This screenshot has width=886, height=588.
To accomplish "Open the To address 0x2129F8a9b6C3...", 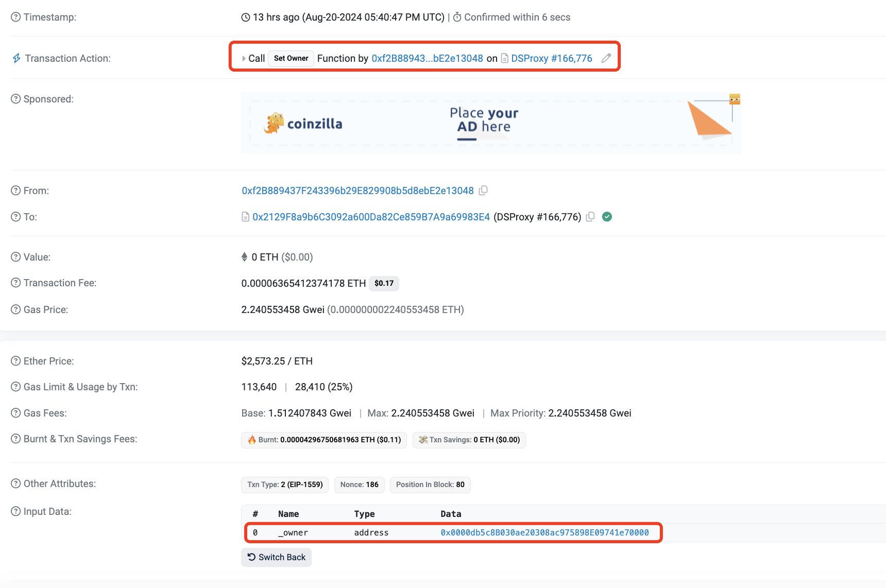I will pyautogui.click(x=371, y=217).
